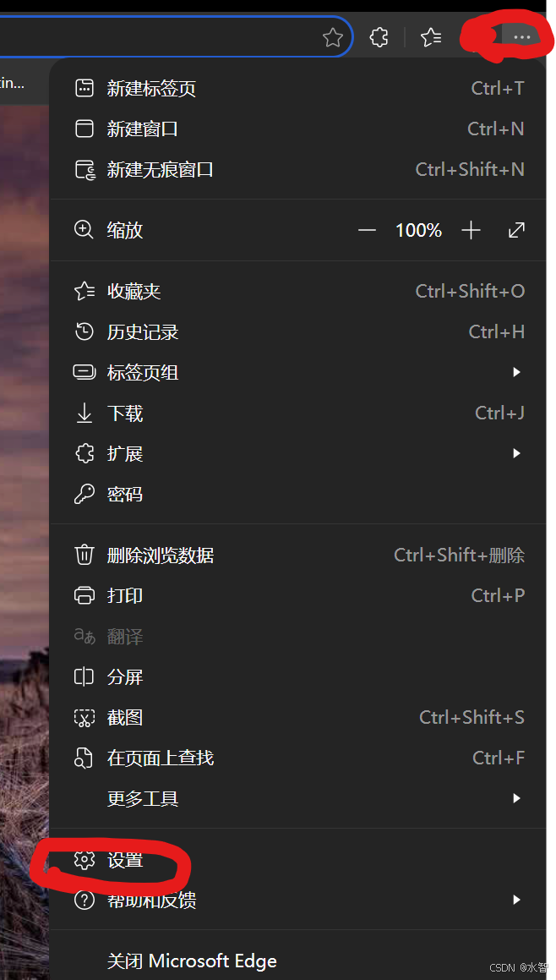Screen dimensions: 556x980
Task: Expand the 帮助和反馈 submenu arrow
Action: pos(516,900)
